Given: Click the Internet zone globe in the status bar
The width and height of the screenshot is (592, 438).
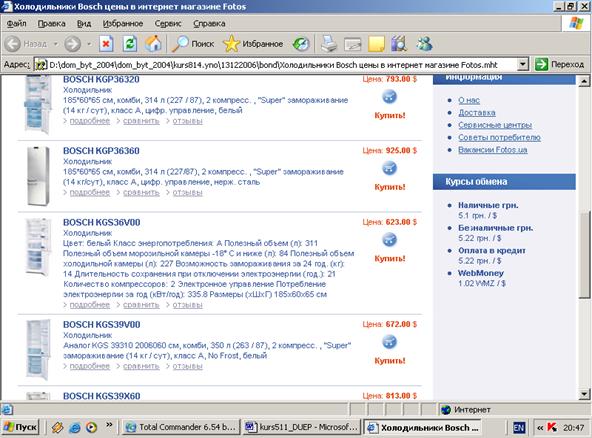Looking at the screenshot, I should point(446,410).
